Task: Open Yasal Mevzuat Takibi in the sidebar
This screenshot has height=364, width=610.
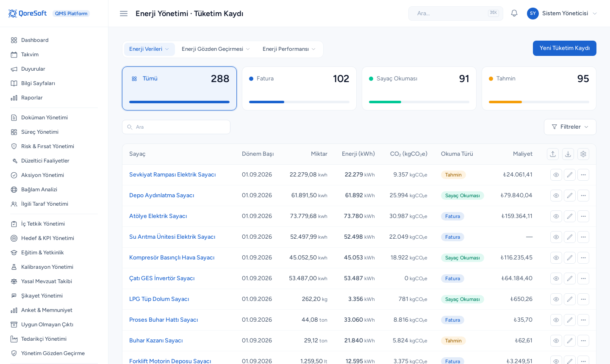Action: pyautogui.click(x=54, y=281)
